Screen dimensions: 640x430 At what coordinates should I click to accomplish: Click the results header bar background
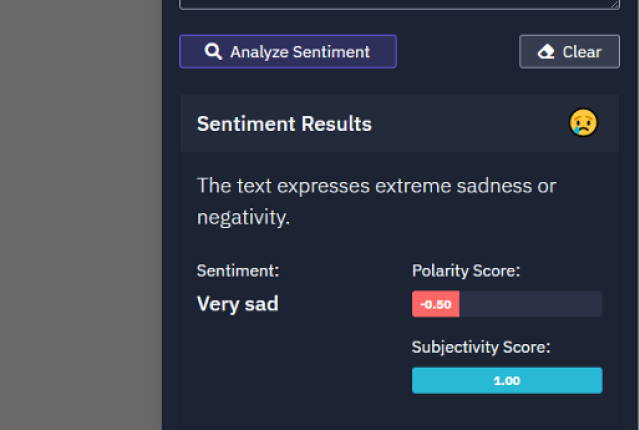[469, 124]
